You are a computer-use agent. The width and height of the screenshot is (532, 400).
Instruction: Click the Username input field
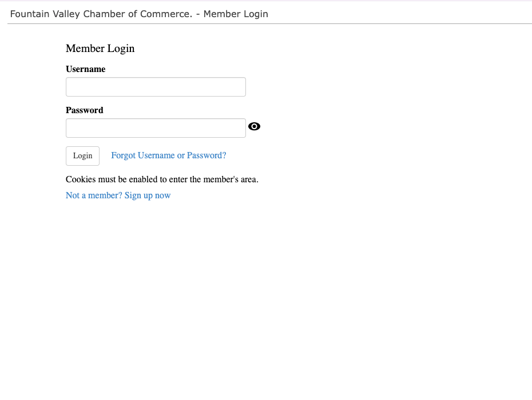156,87
